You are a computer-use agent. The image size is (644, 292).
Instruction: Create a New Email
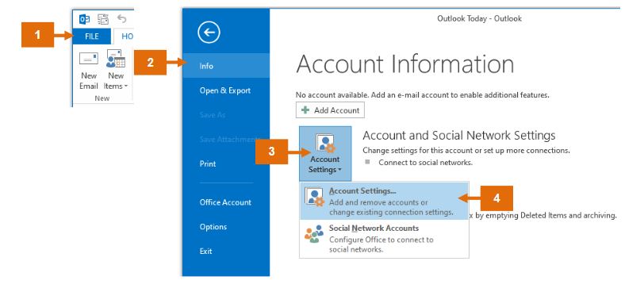(x=89, y=71)
